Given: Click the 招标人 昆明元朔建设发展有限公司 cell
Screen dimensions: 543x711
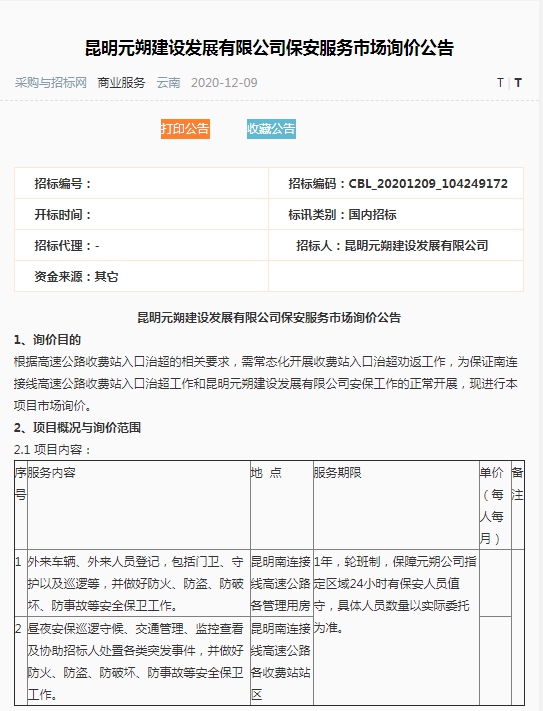Looking at the screenshot, I should click(x=396, y=245).
